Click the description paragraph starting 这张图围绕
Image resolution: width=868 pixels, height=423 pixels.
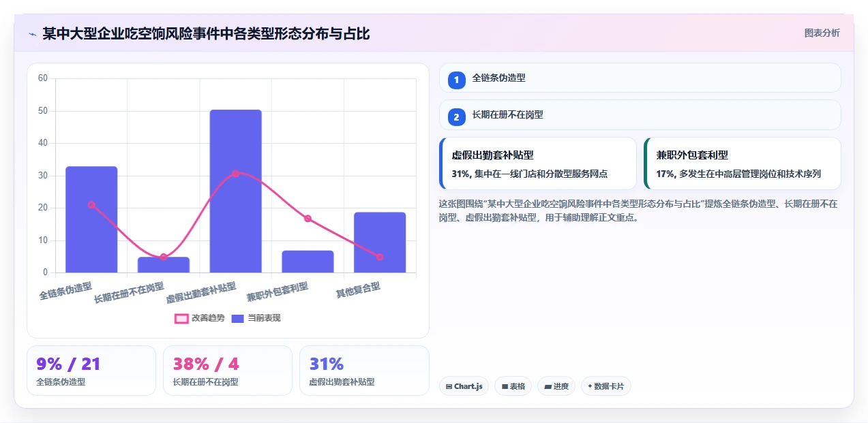pos(639,211)
